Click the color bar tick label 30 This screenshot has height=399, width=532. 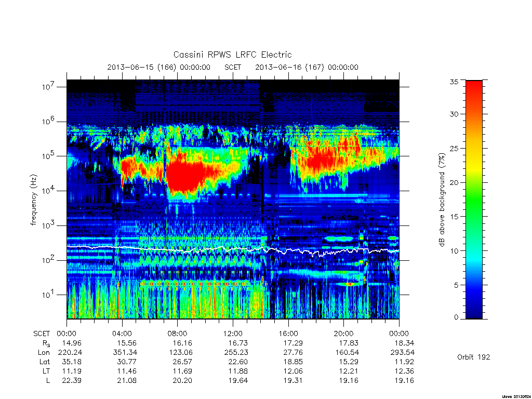point(454,114)
